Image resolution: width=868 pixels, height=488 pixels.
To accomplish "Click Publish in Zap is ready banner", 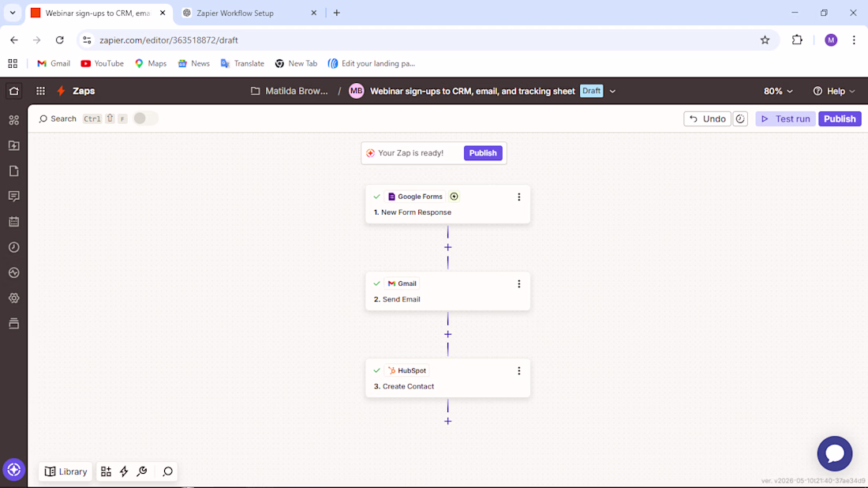I will (x=483, y=153).
